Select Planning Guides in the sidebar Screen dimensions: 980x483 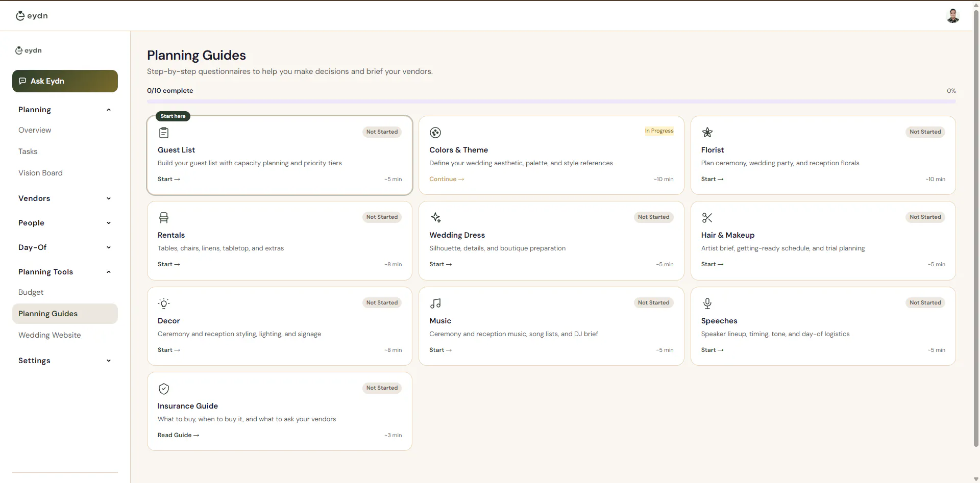point(65,314)
